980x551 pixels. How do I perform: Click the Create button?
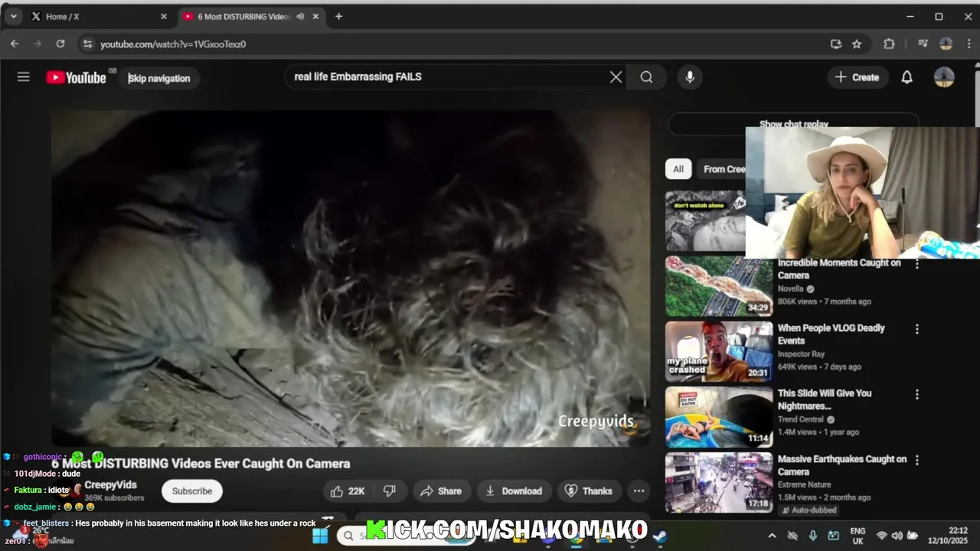coord(857,77)
